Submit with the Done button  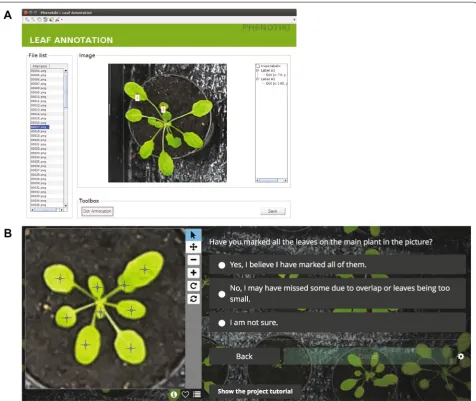(x=367, y=356)
